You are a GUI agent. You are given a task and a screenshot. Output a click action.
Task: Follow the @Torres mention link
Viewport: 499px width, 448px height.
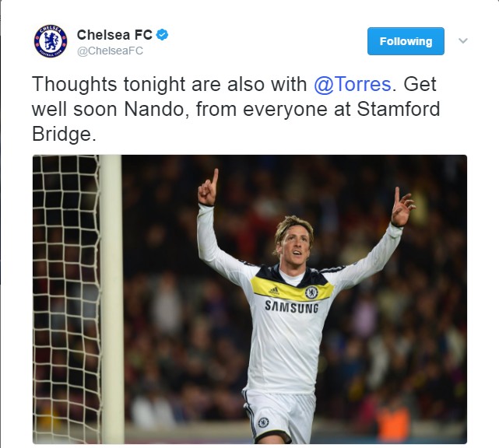[x=353, y=84]
